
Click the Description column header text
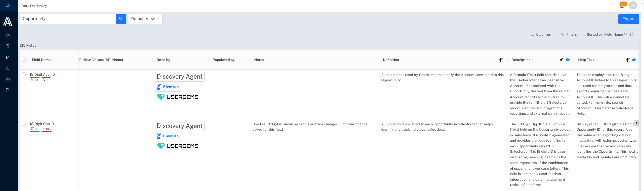click(x=521, y=60)
